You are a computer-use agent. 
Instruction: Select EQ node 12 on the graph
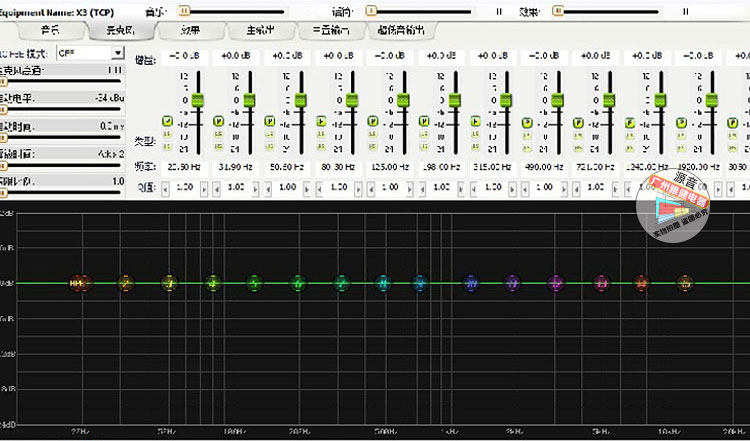tap(556, 283)
